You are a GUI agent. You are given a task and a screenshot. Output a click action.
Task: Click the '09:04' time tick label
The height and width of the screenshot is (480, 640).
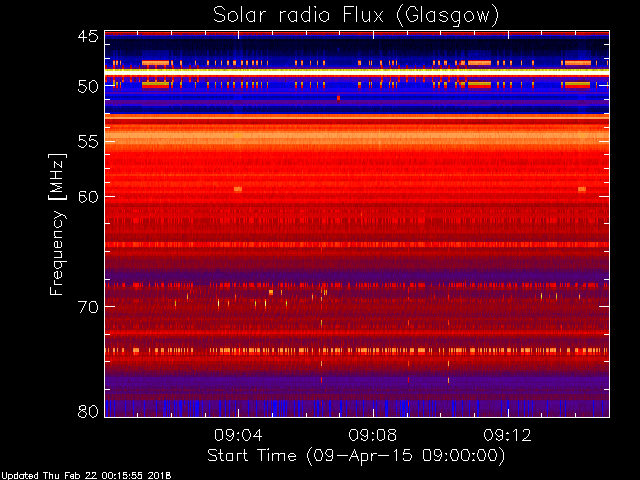tap(238, 435)
